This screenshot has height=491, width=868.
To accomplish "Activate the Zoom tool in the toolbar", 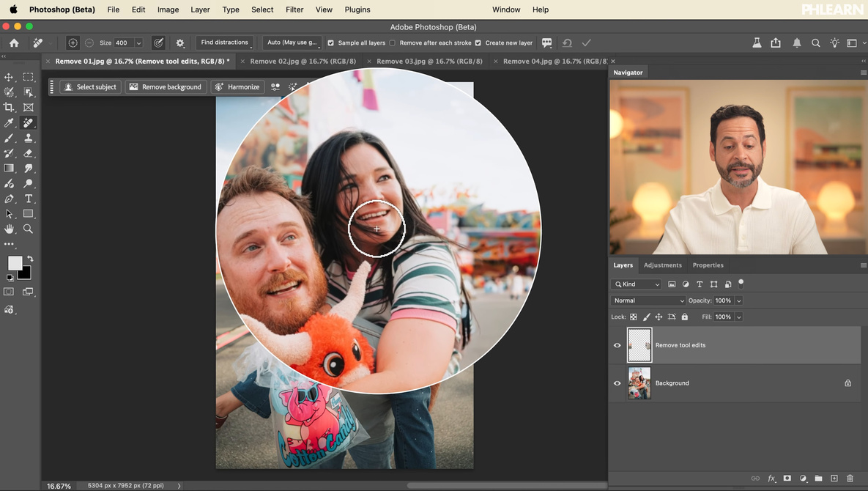I will tap(28, 229).
